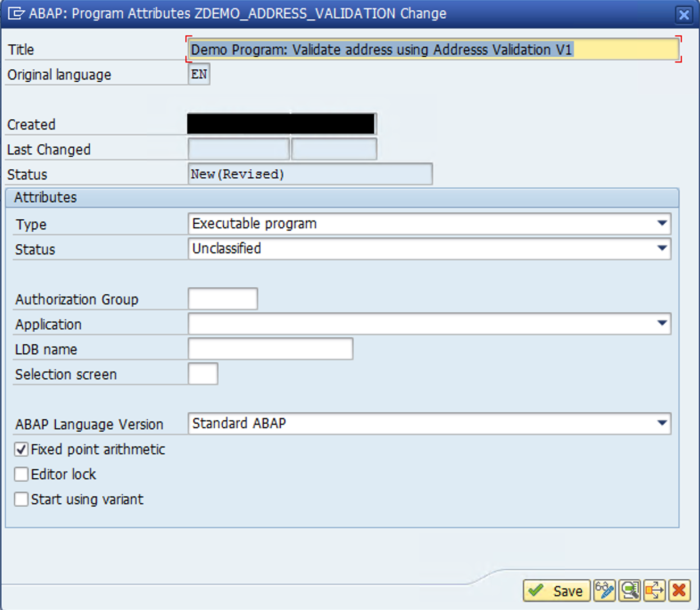700x610 pixels.
Task: Enable the Editor lock checkbox
Action: (x=22, y=474)
